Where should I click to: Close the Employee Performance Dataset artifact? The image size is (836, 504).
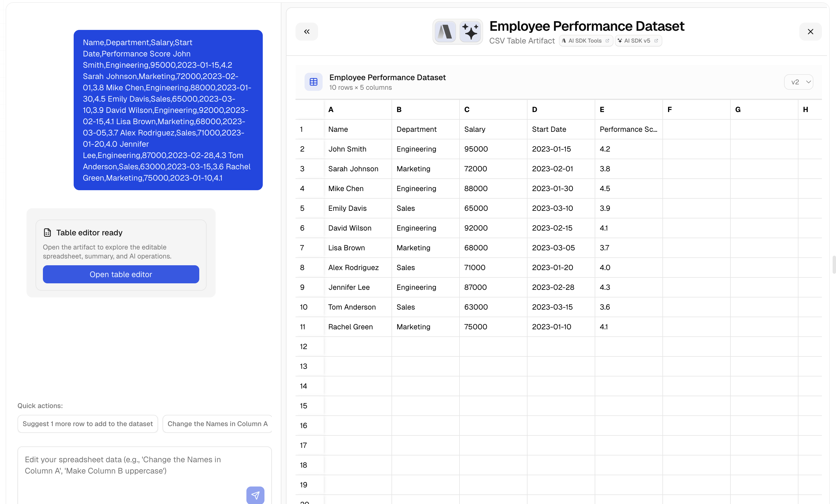810,32
